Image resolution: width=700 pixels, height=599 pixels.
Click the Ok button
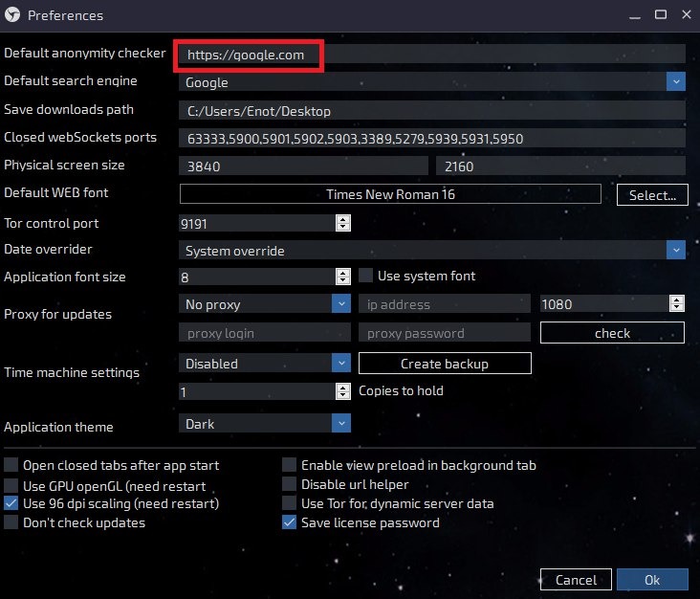click(652, 579)
